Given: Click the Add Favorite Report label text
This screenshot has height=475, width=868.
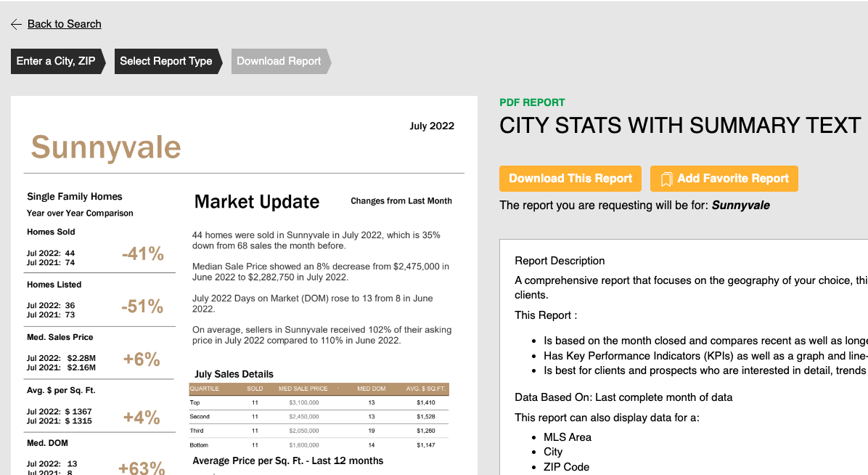Looking at the screenshot, I should point(732,179).
